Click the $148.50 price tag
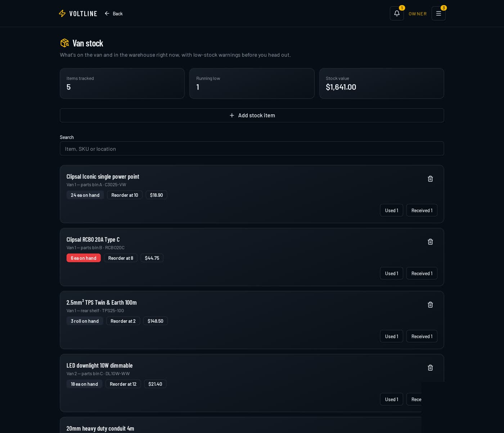The image size is (504, 433). point(156,321)
